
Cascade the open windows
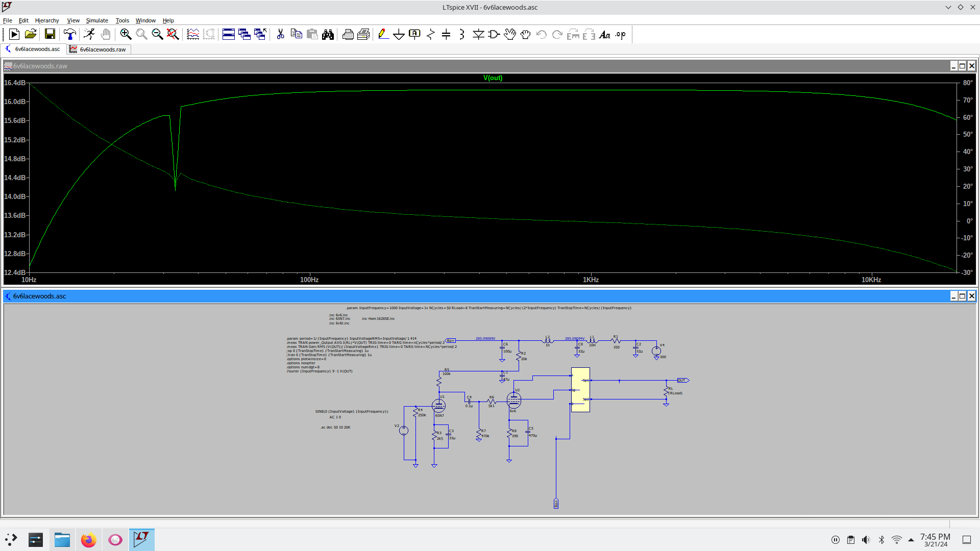point(244,34)
